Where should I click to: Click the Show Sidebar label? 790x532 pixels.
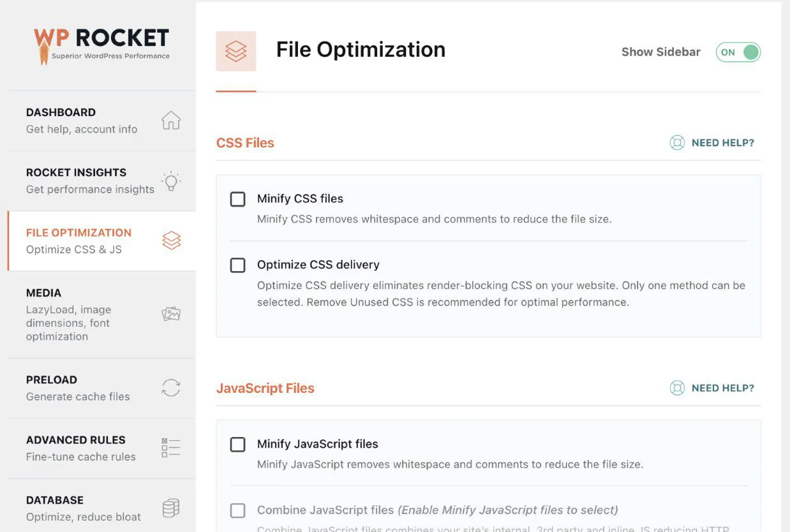pyautogui.click(x=661, y=52)
